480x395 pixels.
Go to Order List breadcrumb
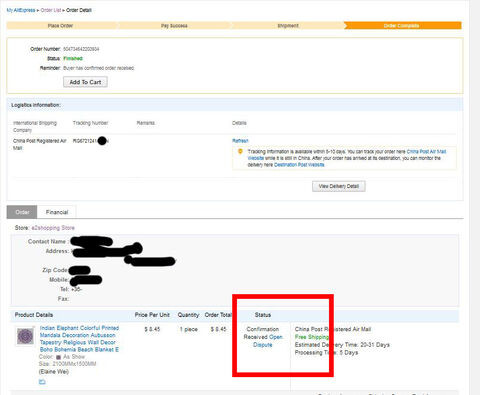(x=51, y=10)
